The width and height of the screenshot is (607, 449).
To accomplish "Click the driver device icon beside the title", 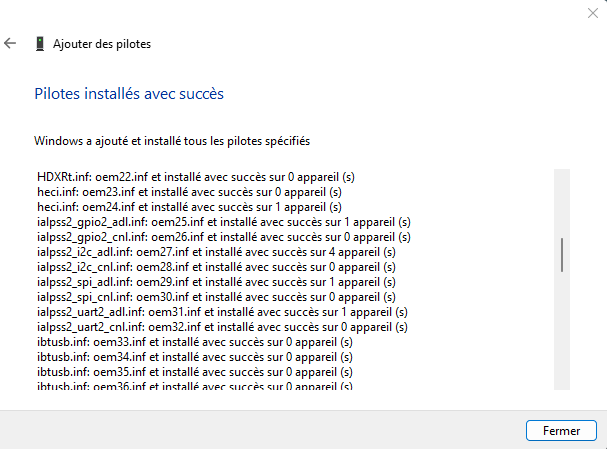I will click(39, 44).
